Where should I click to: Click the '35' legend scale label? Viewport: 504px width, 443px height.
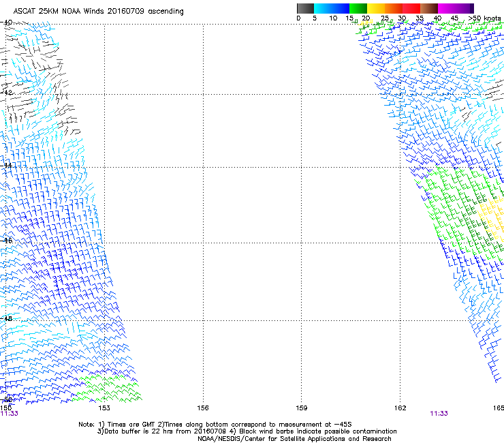point(420,18)
